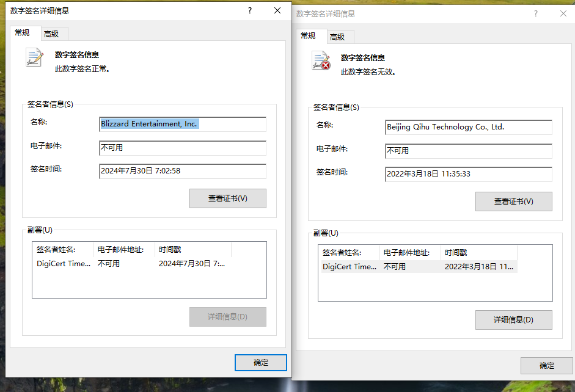
Task: Select DigiCert countersignature row in right dialog
Action: (419, 267)
